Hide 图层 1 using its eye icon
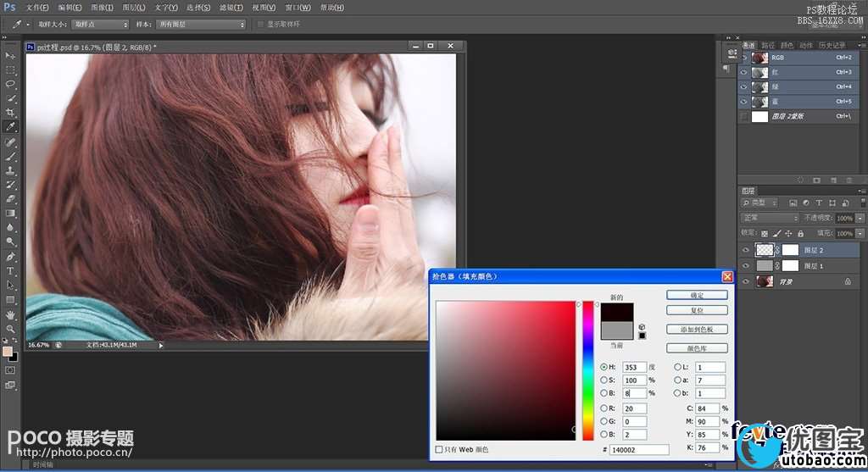868x472 pixels. [745, 265]
